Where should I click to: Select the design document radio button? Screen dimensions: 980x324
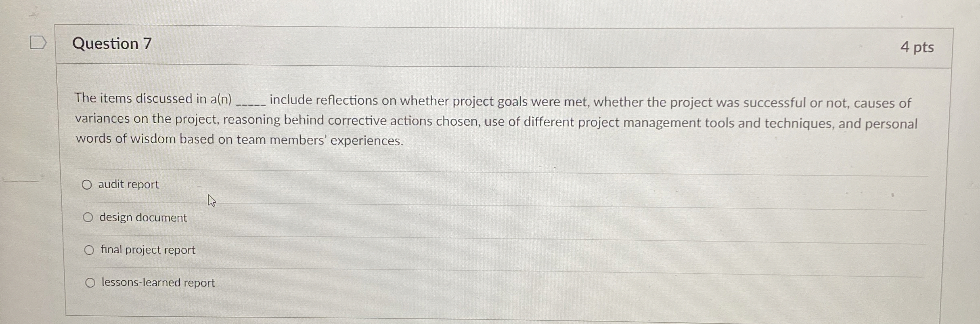click(88, 217)
